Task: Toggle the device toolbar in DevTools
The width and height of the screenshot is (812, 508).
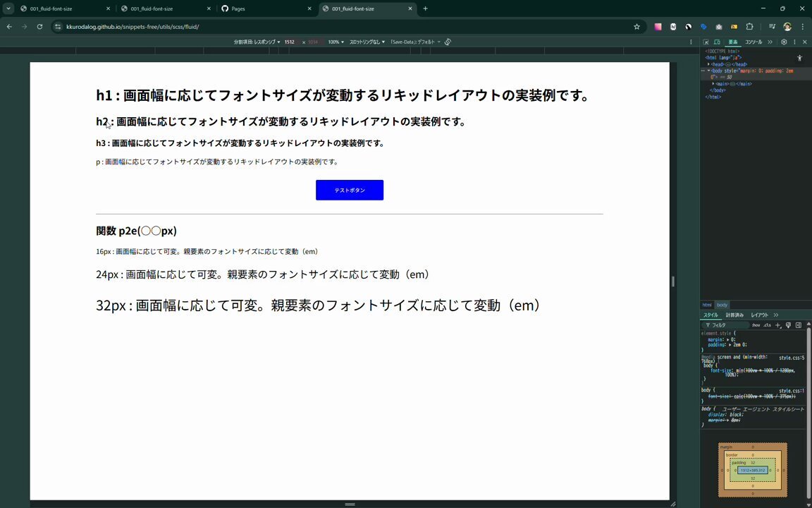Action: (718, 42)
